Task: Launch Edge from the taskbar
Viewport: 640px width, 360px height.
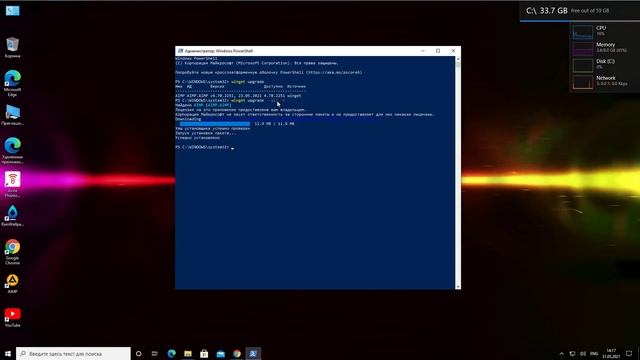Action: click(x=171, y=353)
